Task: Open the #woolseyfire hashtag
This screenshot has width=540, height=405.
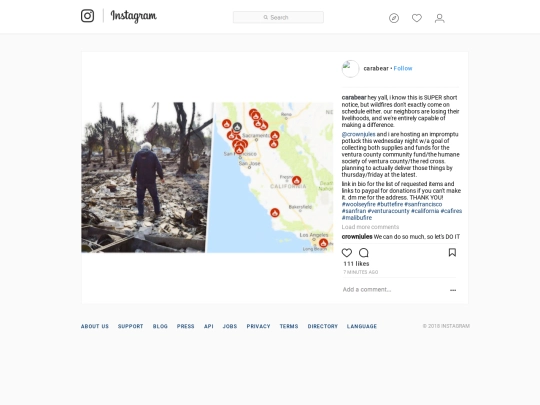Action: (x=359, y=204)
